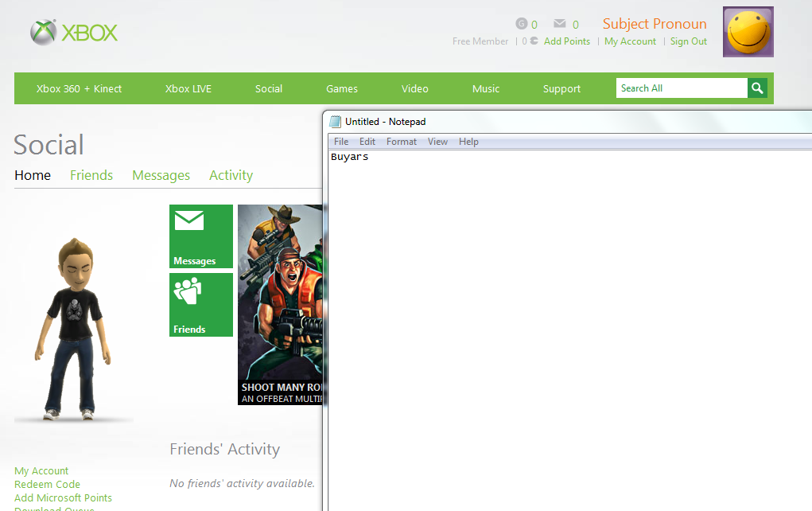Open Notepad Help menu

coord(468,142)
